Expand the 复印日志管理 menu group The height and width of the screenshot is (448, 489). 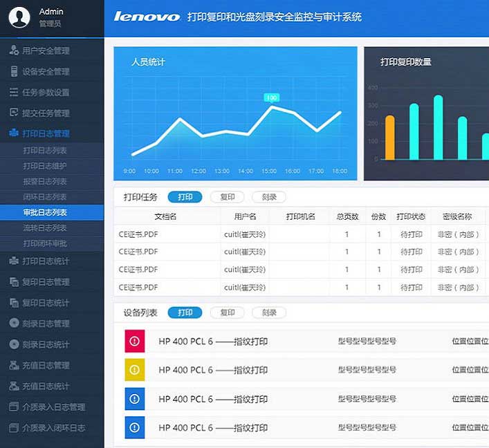[x=46, y=282]
